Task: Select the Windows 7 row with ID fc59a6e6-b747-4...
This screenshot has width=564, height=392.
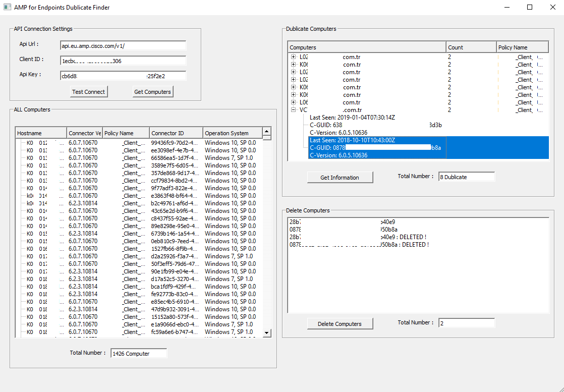Action: tap(139, 331)
